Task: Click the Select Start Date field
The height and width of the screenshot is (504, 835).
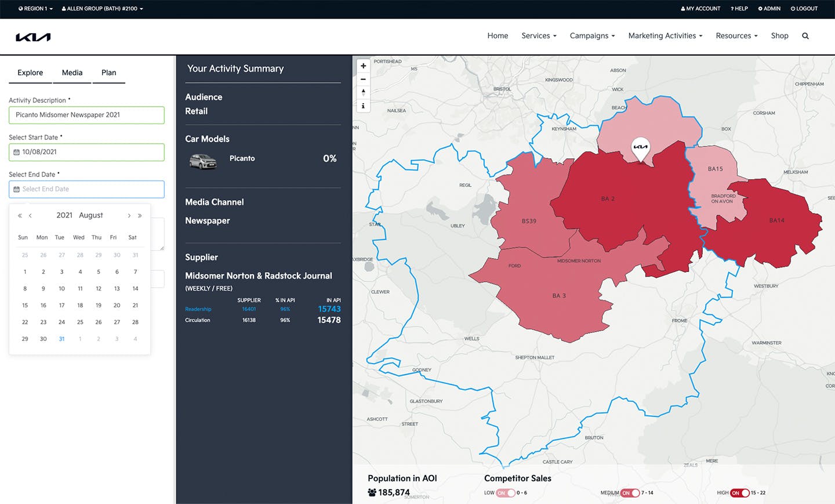Action: [x=86, y=152]
